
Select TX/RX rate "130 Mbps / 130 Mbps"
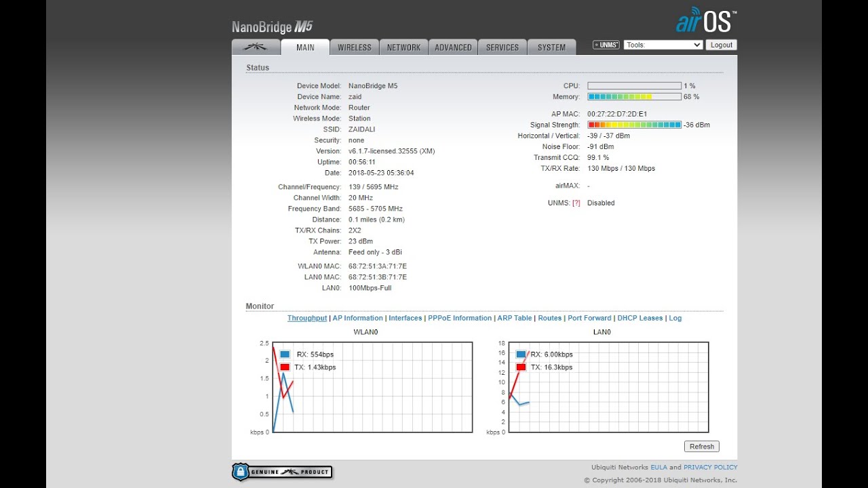click(621, 168)
